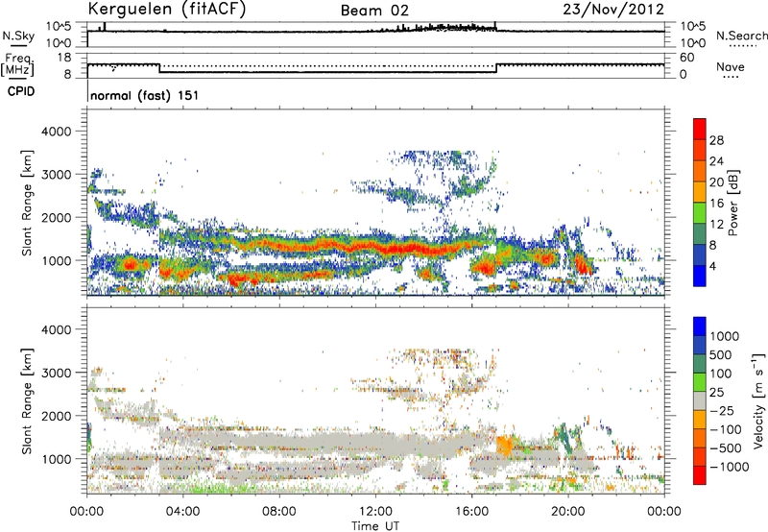Click the 'Nave' legend label
Viewport: 768px width, 532px height.
(731, 66)
